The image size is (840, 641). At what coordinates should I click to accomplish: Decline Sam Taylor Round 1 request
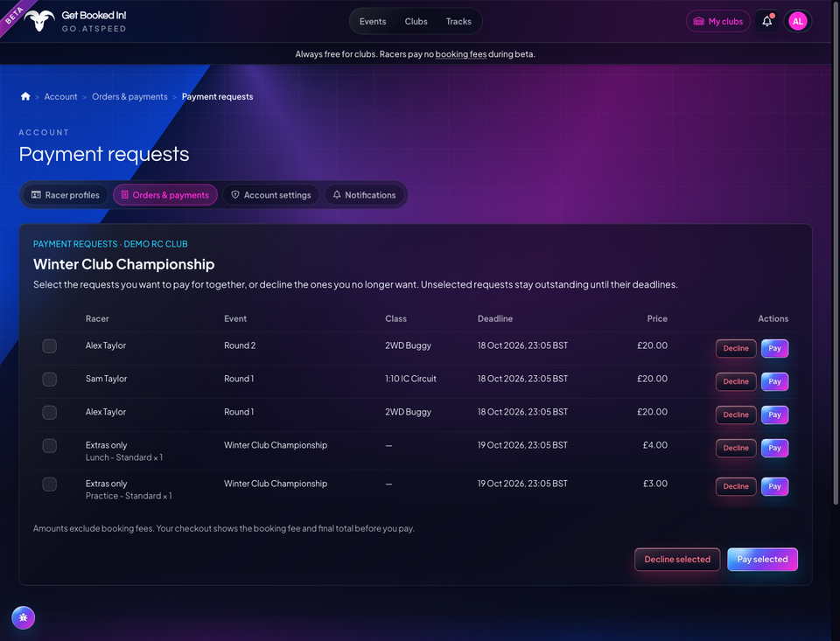tap(736, 381)
